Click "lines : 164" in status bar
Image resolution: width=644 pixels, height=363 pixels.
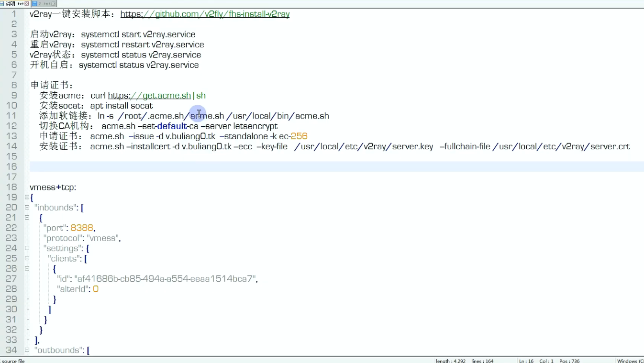coord(483,361)
